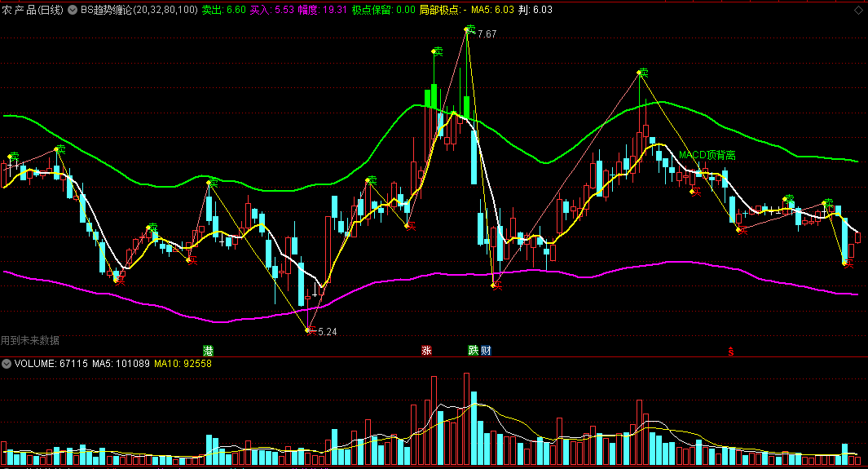
Task: Click the 极点保留: 0.00 value
Action: [384, 10]
